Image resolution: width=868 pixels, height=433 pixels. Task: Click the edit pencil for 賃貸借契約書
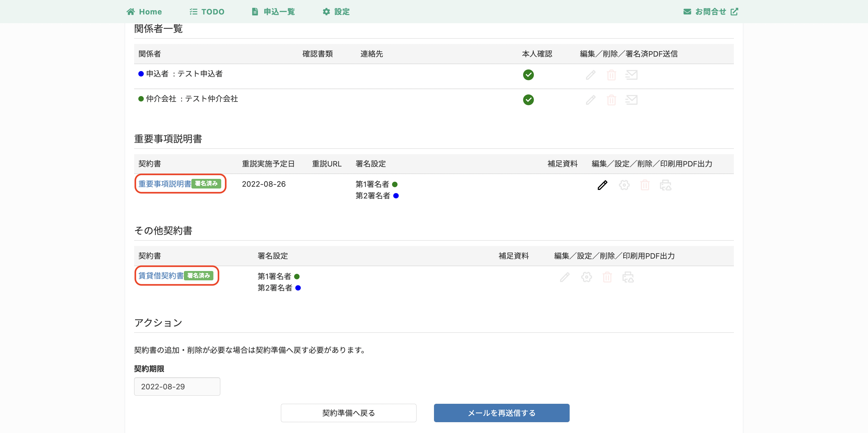[565, 277]
